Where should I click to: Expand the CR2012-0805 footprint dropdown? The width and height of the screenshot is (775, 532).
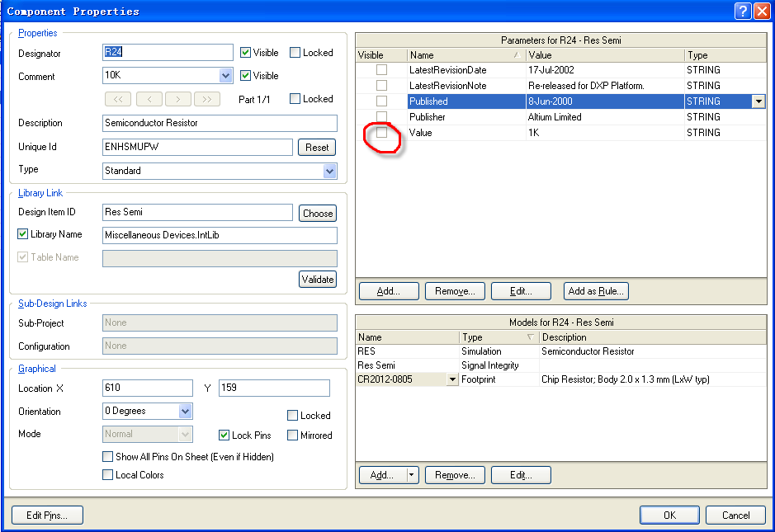coord(451,379)
